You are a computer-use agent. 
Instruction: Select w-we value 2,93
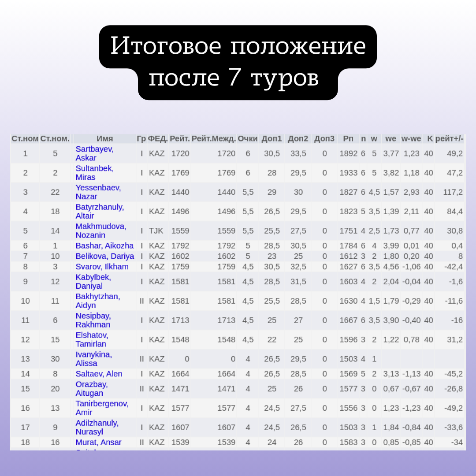411,192
